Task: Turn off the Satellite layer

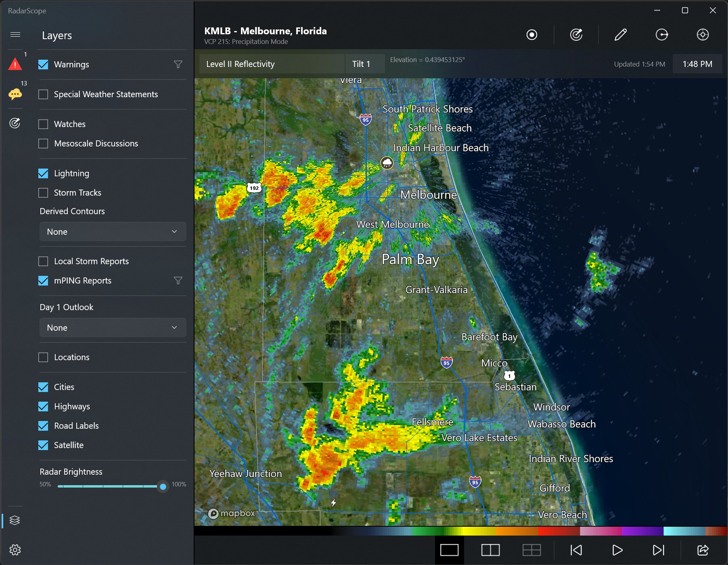Action: [x=43, y=445]
